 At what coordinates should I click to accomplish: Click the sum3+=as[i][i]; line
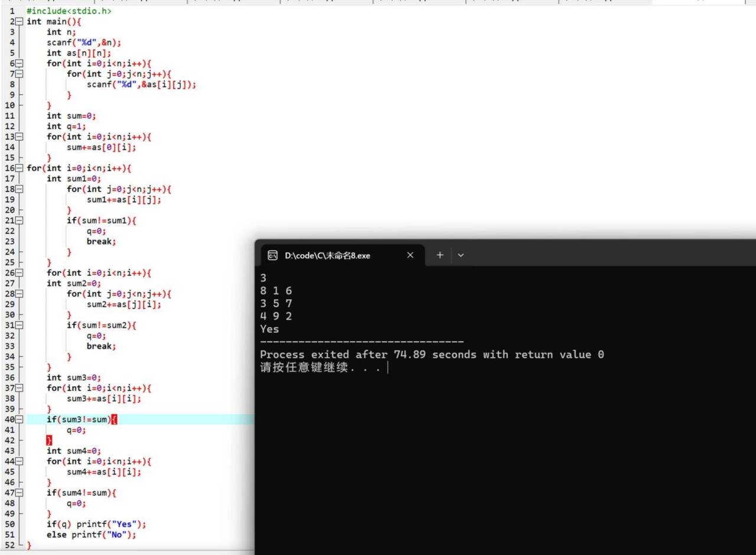(104, 398)
